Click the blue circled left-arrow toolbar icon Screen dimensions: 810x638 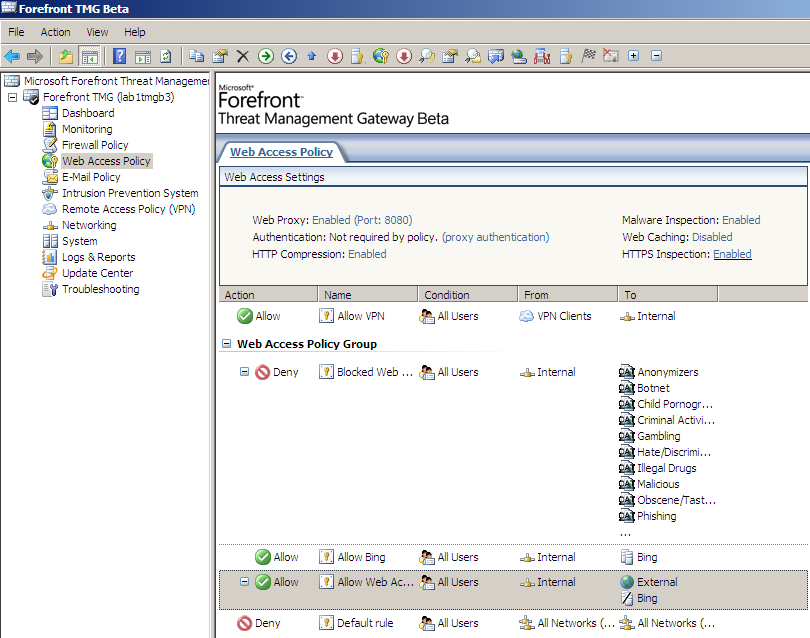tap(289, 56)
